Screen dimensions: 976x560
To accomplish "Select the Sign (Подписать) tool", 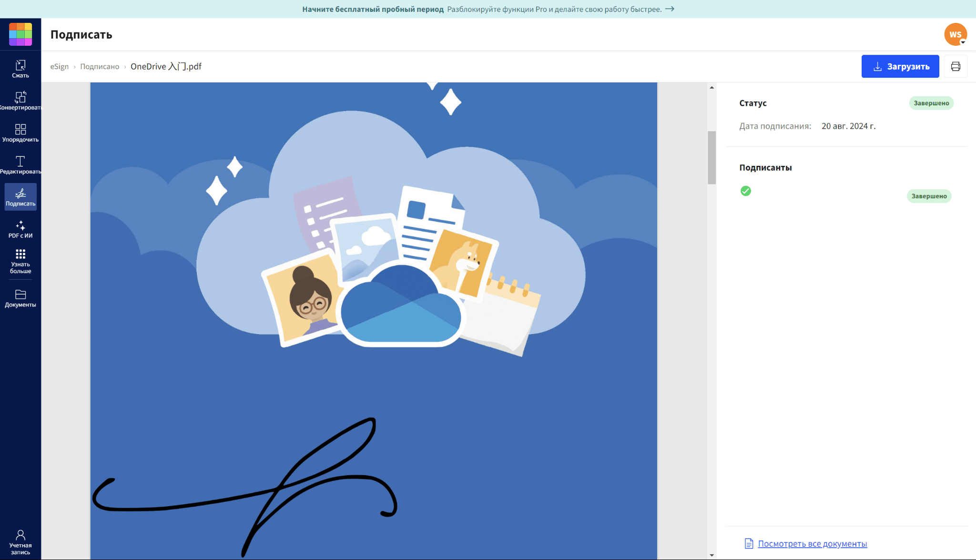I will coord(20,196).
